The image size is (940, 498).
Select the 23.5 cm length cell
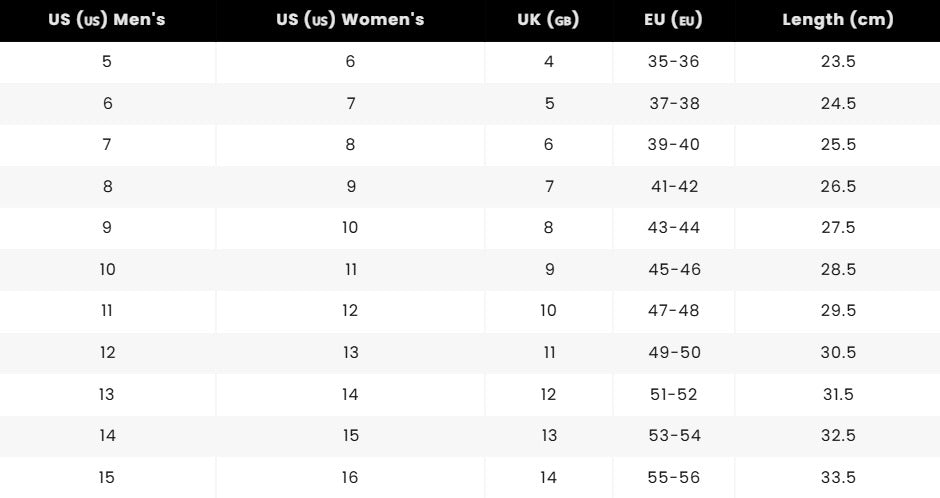click(x=837, y=62)
